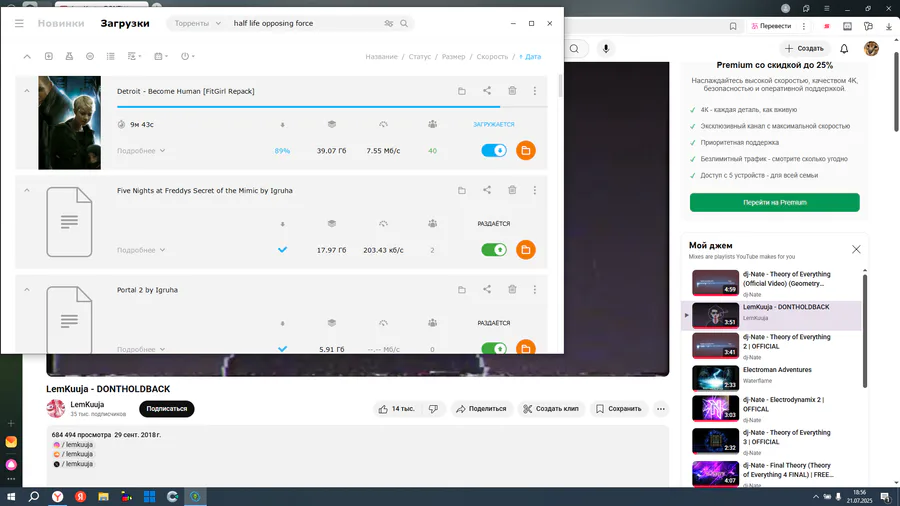This screenshot has width=900, height=506.
Task: Open the power shutdown options dropdown
Action: click(x=188, y=56)
